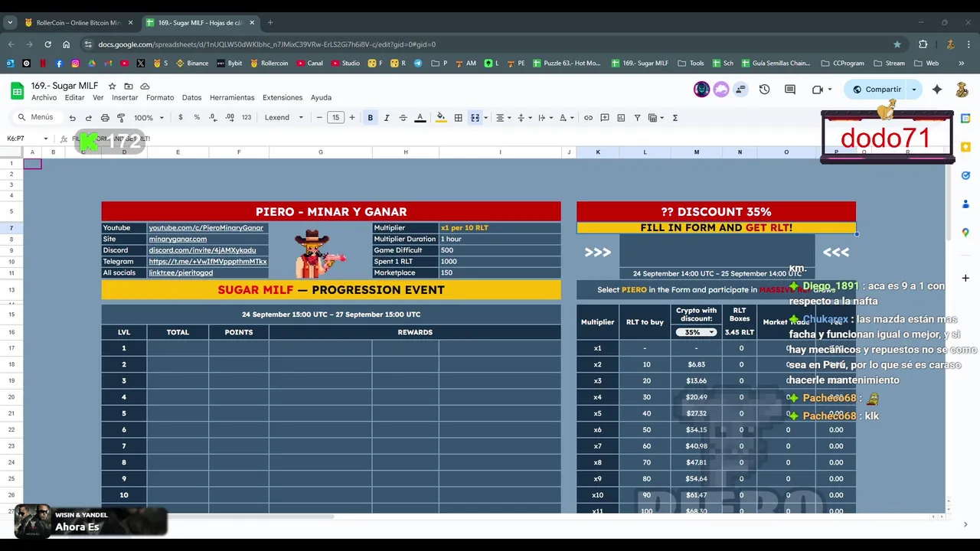Insert chart from toolbar
Viewport: 980px width, 551px height.
(x=621, y=118)
